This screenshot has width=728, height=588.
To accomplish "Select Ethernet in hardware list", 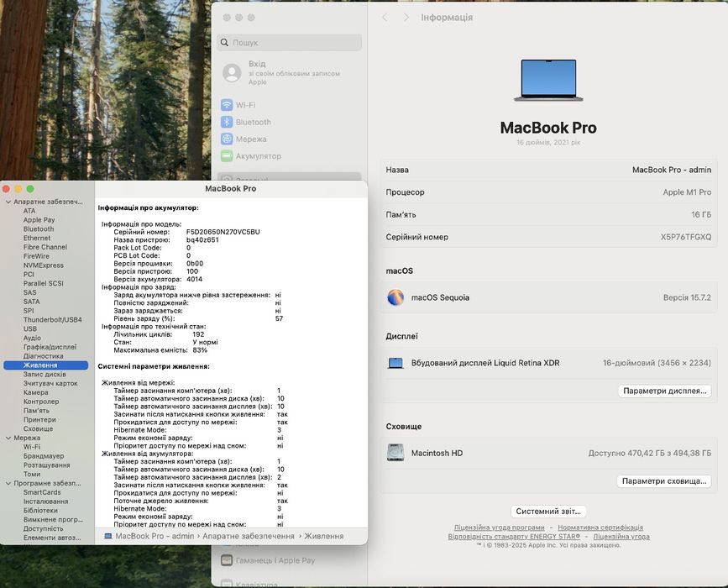I will pyautogui.click(x=37, y=238).
